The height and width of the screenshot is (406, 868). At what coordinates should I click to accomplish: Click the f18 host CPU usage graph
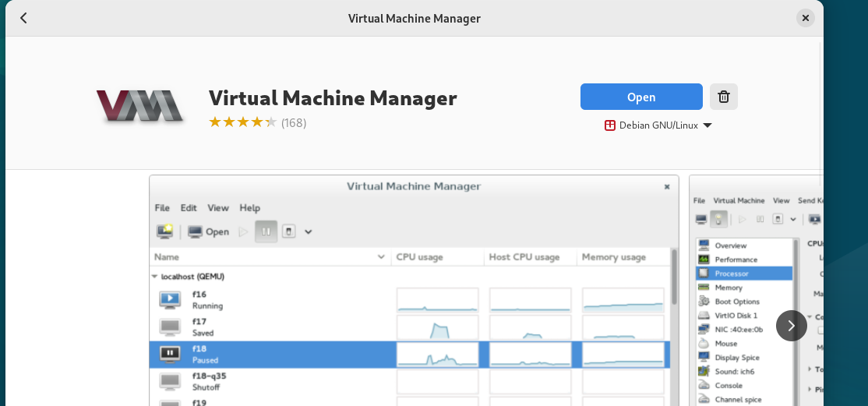pos(531,355)
